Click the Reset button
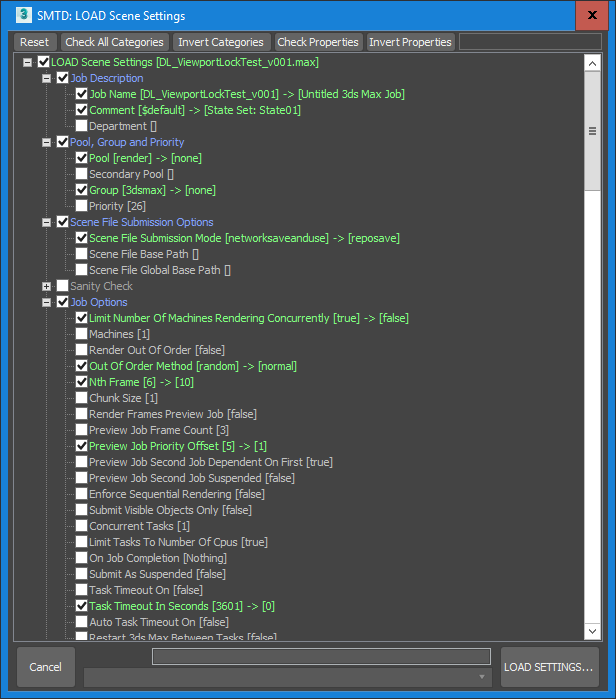The width and height of the screenshot is (616, 699). click(35, 42)
